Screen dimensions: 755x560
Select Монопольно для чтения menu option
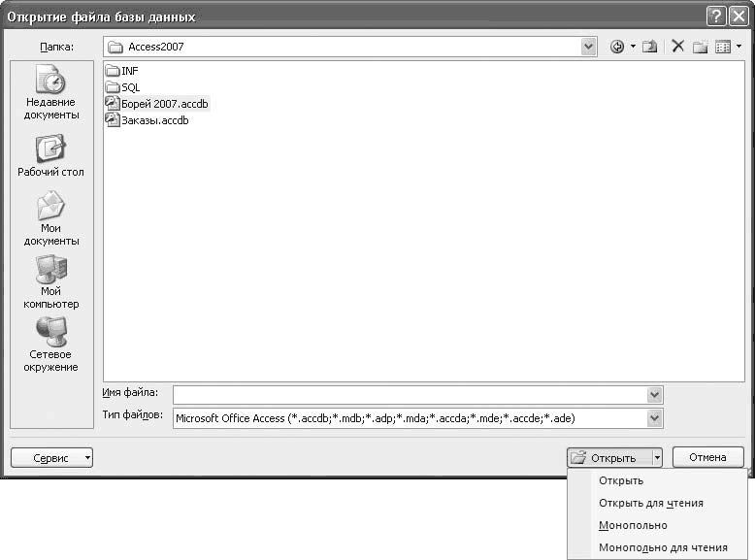663,547
